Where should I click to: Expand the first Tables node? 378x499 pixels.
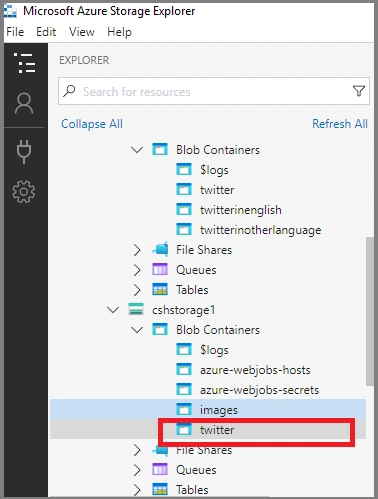click(x=137, y=290)
